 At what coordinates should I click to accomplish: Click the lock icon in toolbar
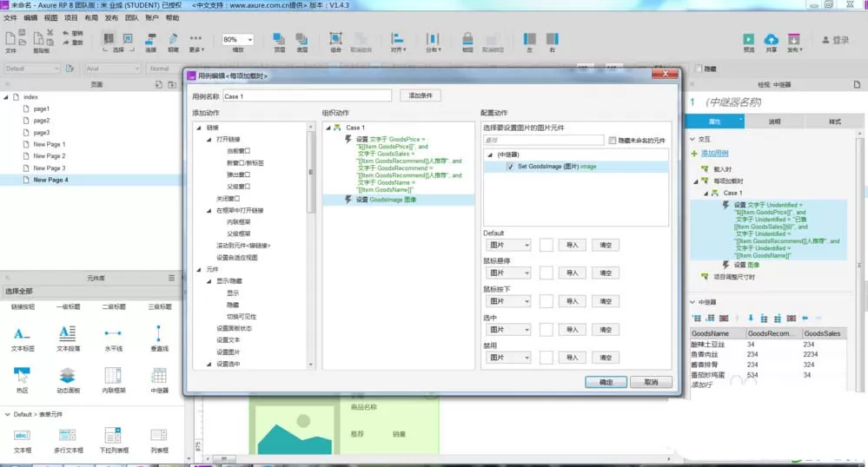click(467, 39)
